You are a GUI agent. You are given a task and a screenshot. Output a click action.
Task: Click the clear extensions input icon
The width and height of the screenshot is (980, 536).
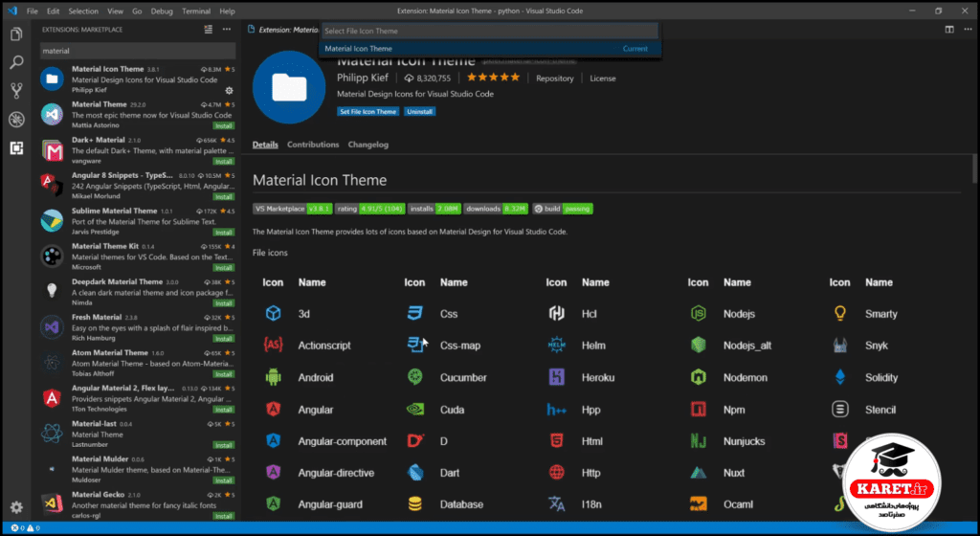208,30
